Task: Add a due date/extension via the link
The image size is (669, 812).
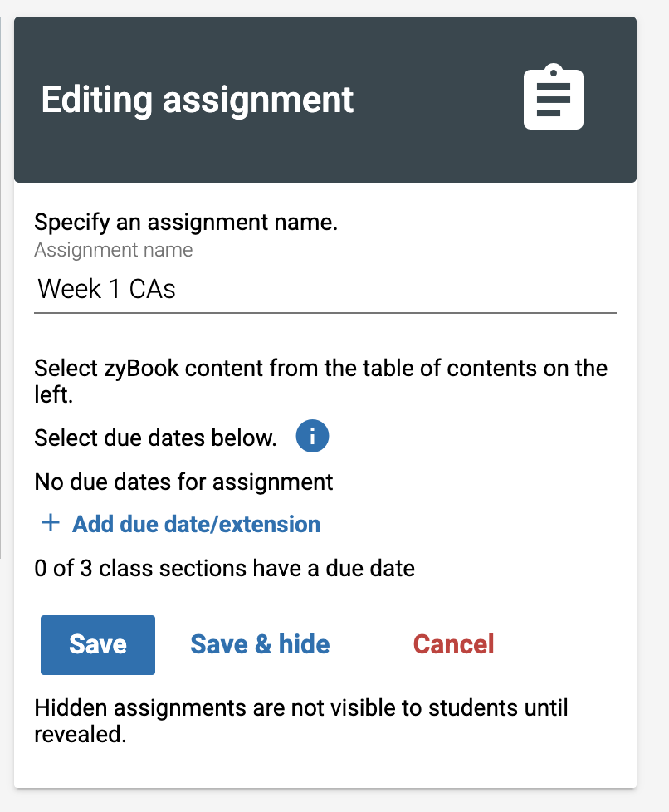Action: [196, 524]
